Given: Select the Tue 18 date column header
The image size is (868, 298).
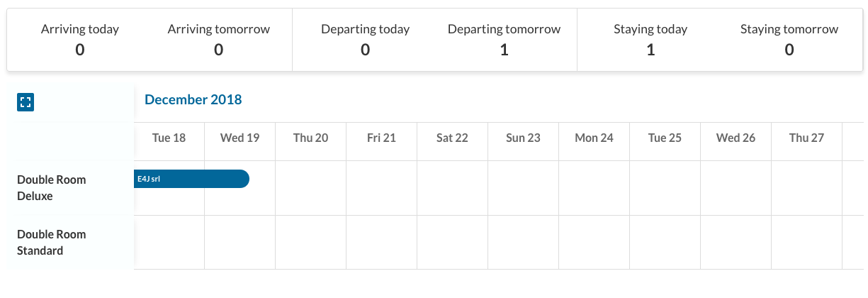Looking at the screenshot, I should pyautogui.click(x=169, y=138).
